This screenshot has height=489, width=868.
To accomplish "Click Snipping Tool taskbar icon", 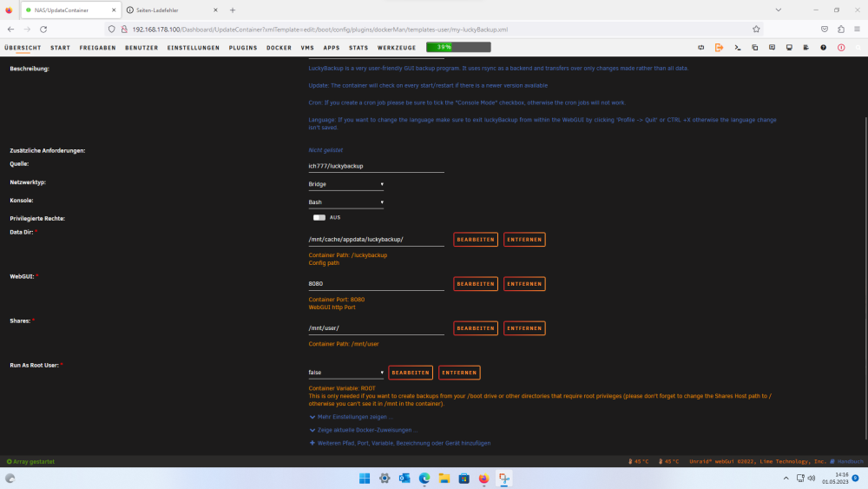I will tap(503, 479).
